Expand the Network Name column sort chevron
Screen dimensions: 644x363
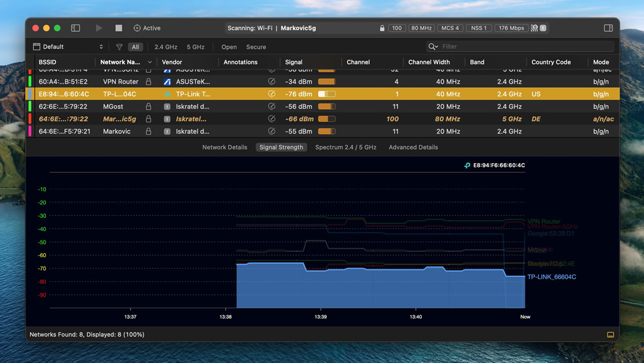pyautogui.click(x=149, y=62)
